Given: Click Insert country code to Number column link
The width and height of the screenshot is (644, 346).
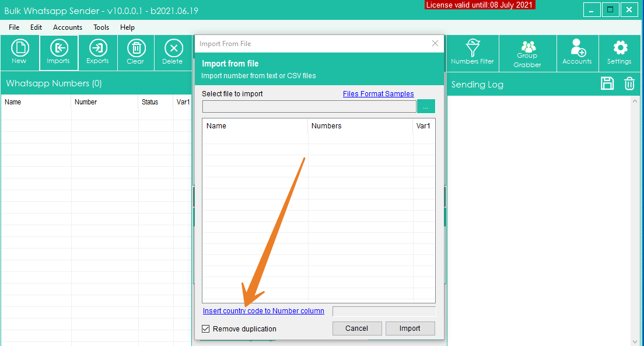Looking at the screenshot, I should [263, 310].
